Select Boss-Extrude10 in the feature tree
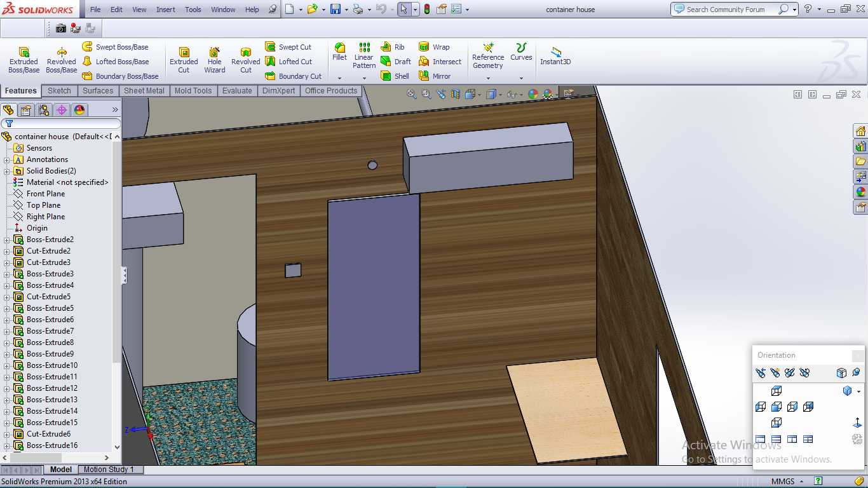The image size is (868, 488). point(51,365)
